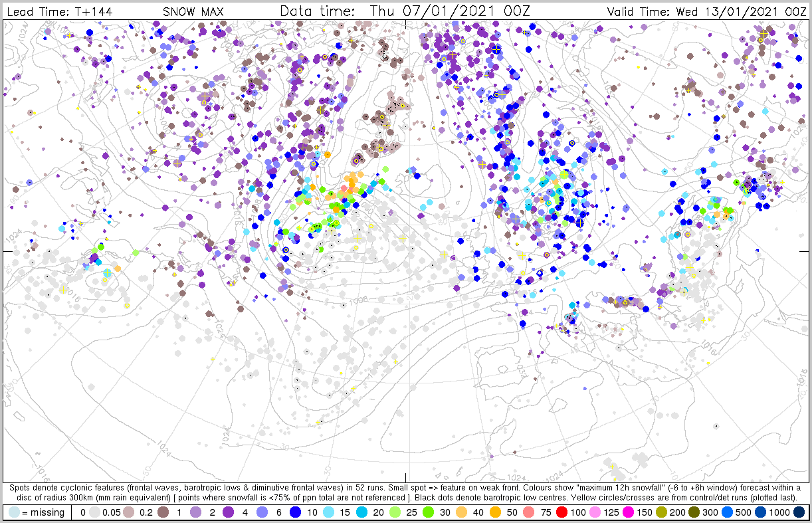This screenshot has width=812, height=523.
Task: Select the light gray swatch between 0 and 0.05
Action: coord(95,512)
